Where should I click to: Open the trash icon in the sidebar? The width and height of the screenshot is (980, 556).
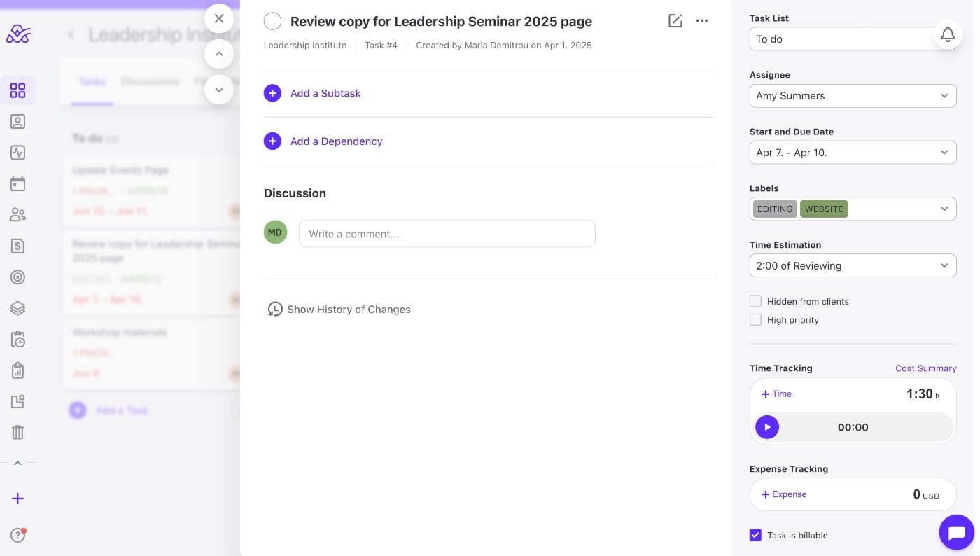[x=18, y=432]
